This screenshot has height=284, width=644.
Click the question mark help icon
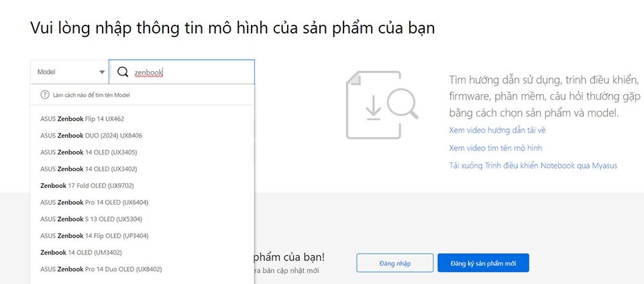point(45,95)
